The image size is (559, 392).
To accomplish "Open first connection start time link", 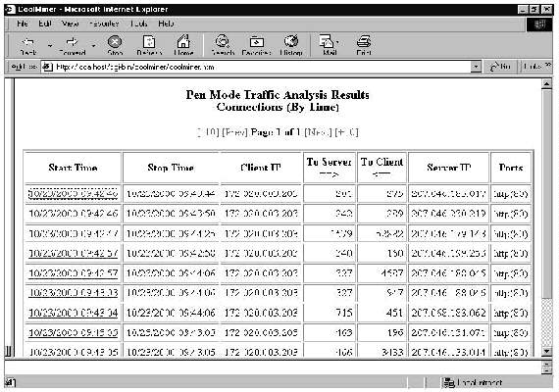I will pyautogui.click(x=74, y=193).
